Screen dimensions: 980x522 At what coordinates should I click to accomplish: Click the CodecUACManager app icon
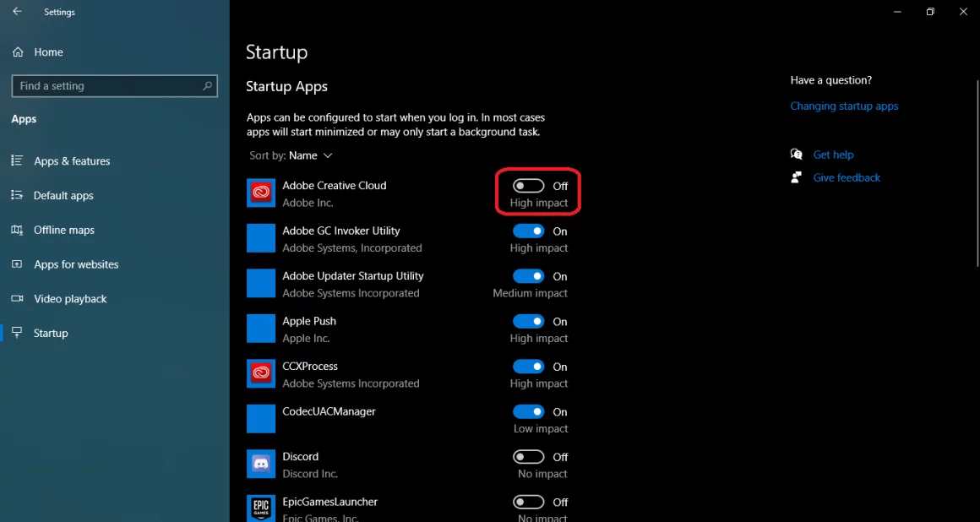coord(260,419)
